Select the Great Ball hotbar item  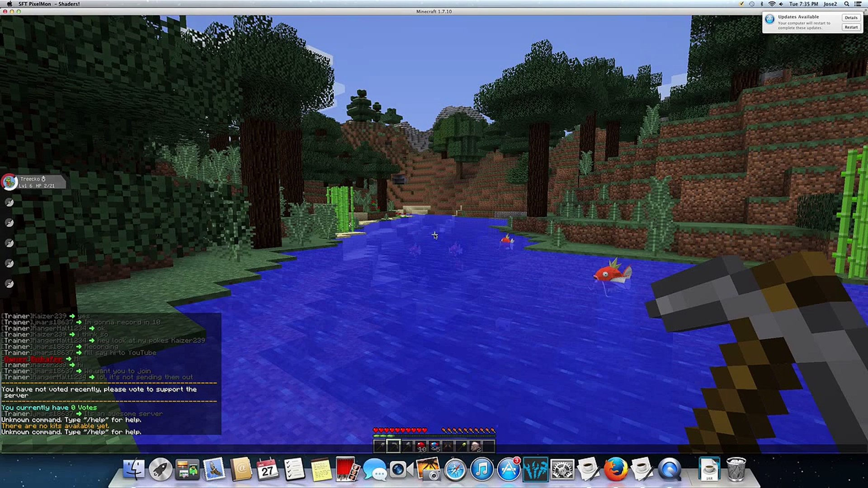435,446
